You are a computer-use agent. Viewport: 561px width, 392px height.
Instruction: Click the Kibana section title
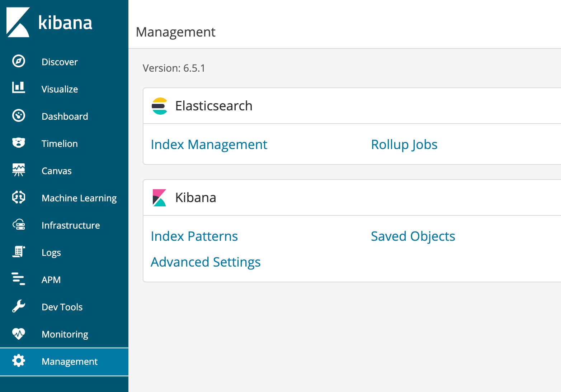195,198
